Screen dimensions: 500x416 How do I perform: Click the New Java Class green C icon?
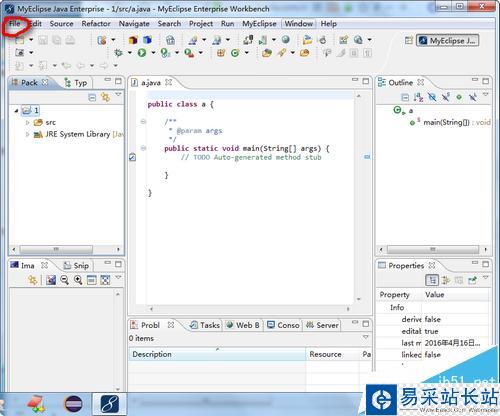point(235,53)
